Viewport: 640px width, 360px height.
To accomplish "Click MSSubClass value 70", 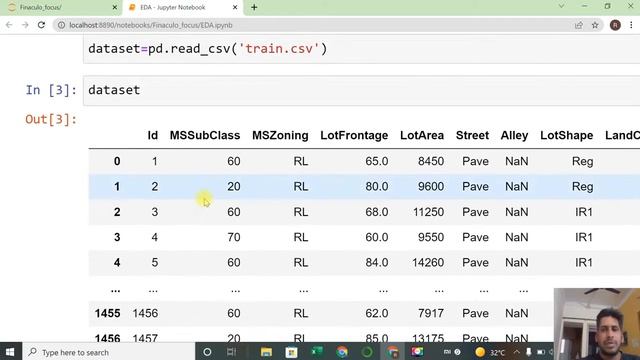I will tap(234, 238).
